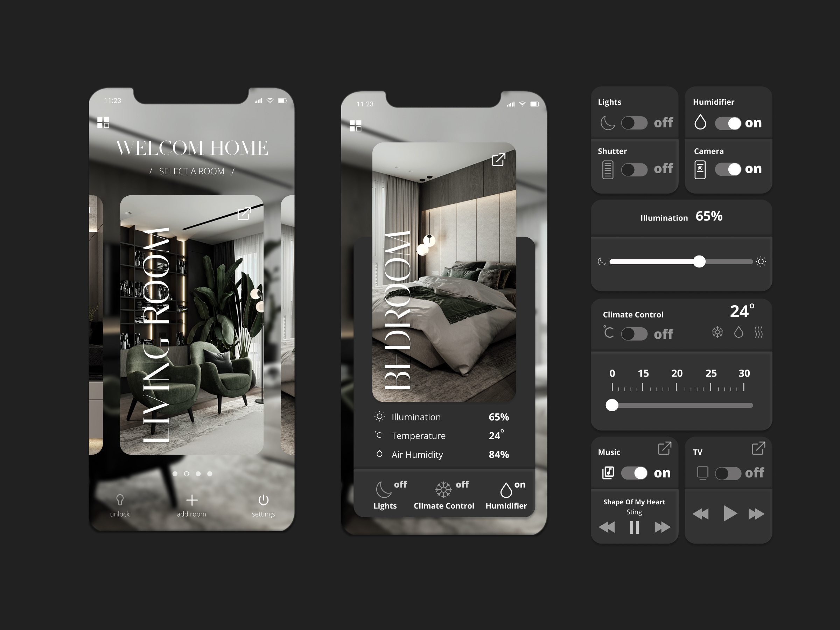Click the 24° temperature readout in Climate Control
This screenshot has width=840, height=630.
pos(742,311)
